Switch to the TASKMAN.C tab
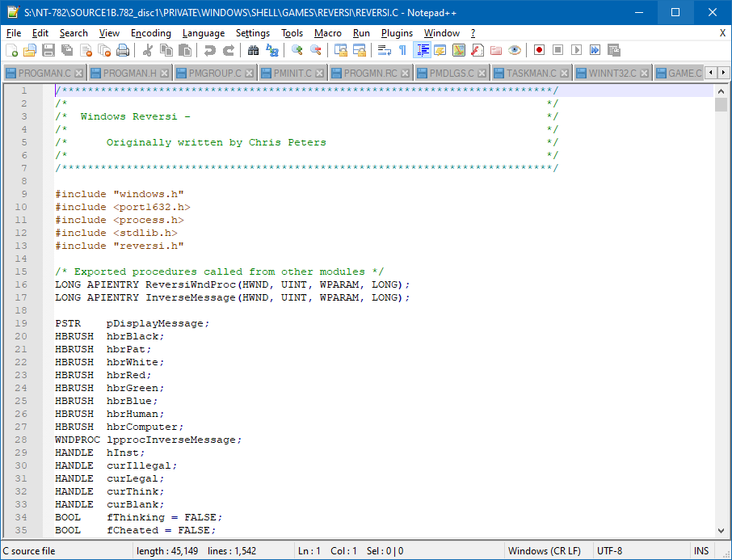This screenshot has height=560, width=732. tap(532, 74)
